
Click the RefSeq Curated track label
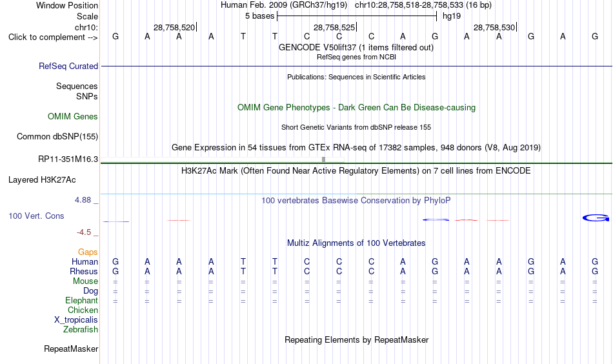[x=68, y=66]
